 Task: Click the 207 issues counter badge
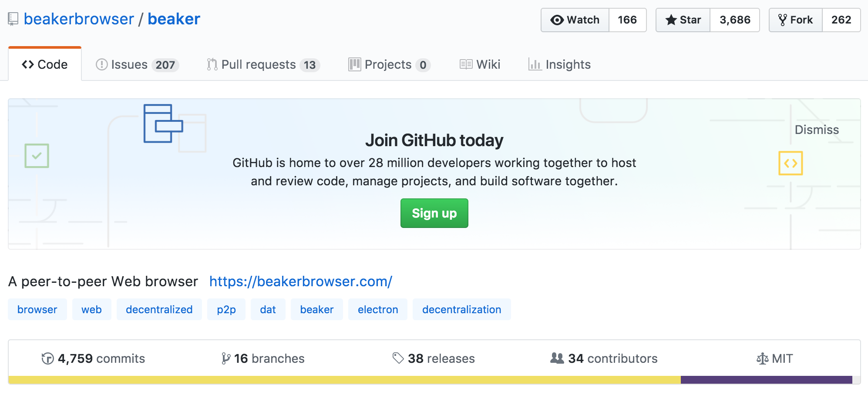point(165,65)
